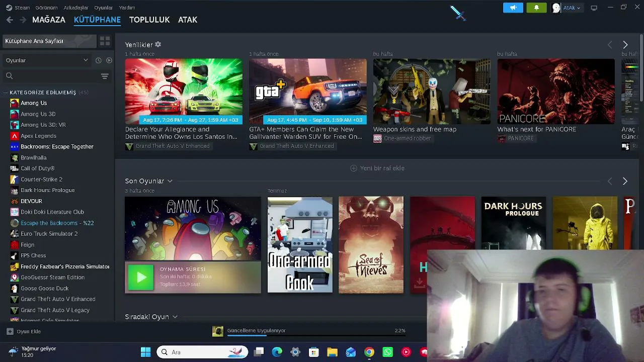Open the Windows Start menu
Image resolution: width=644 pixels, height=362 pixels.
(x=145, y=352)
